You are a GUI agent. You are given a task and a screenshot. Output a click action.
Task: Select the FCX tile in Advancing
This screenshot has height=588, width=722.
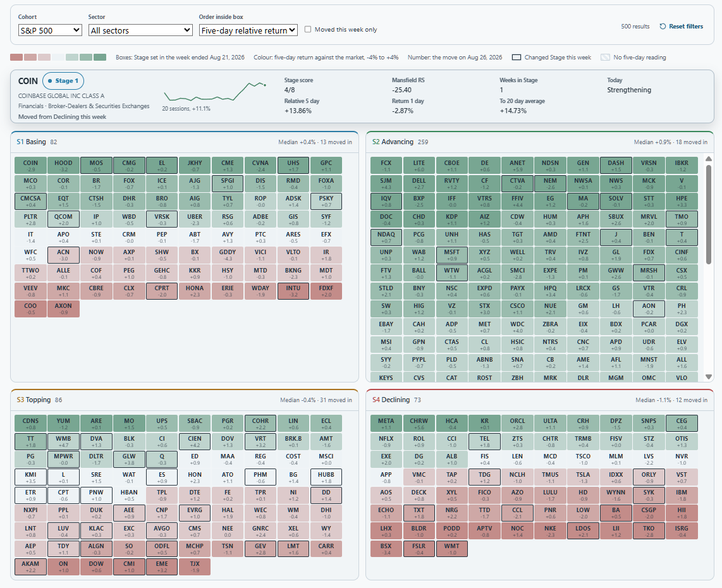click(386, 166)
